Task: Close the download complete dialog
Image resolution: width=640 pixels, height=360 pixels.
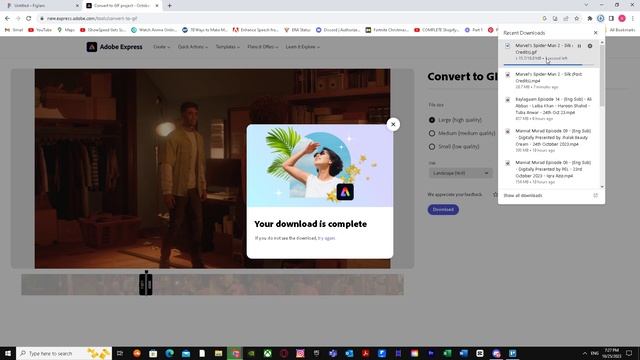Action: pos(393,124)
